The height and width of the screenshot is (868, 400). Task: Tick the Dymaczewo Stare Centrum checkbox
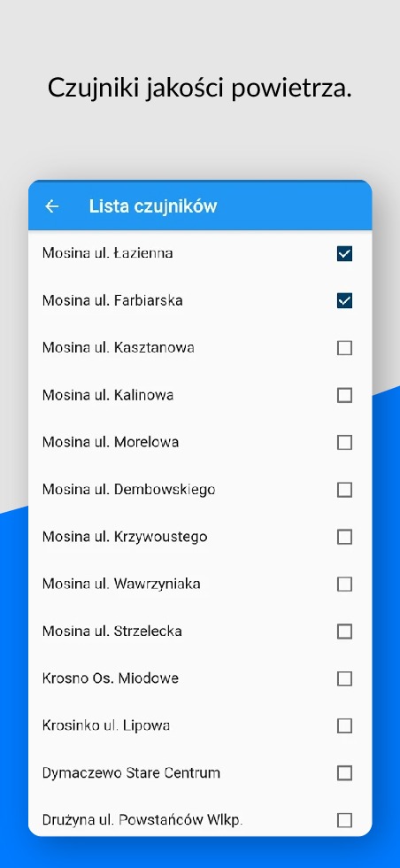[344, 772]
